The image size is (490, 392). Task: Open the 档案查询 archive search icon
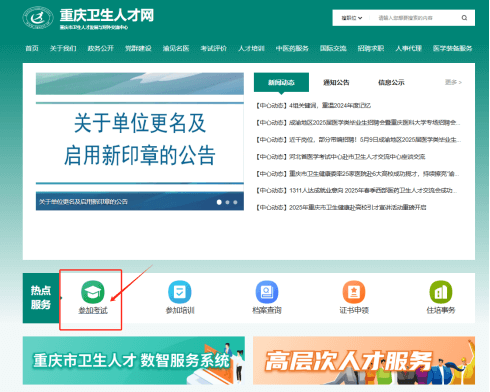[x=267, y=292]
